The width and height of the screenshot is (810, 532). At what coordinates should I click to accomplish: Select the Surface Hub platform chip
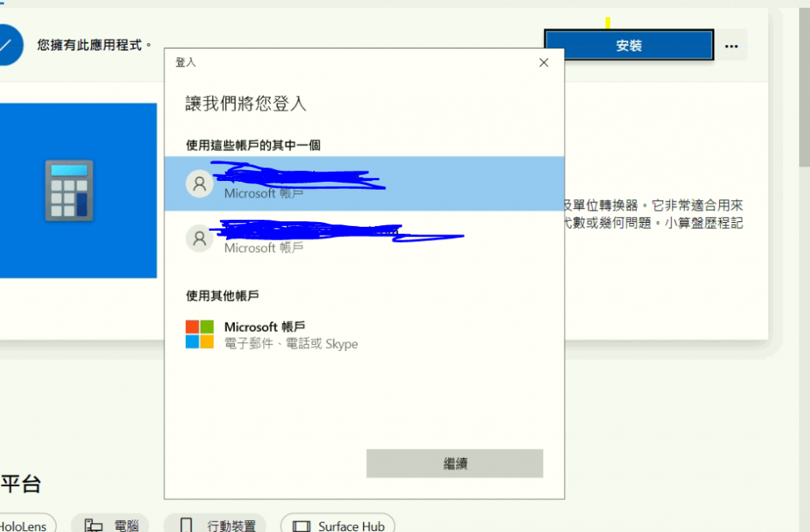(338, 524)
